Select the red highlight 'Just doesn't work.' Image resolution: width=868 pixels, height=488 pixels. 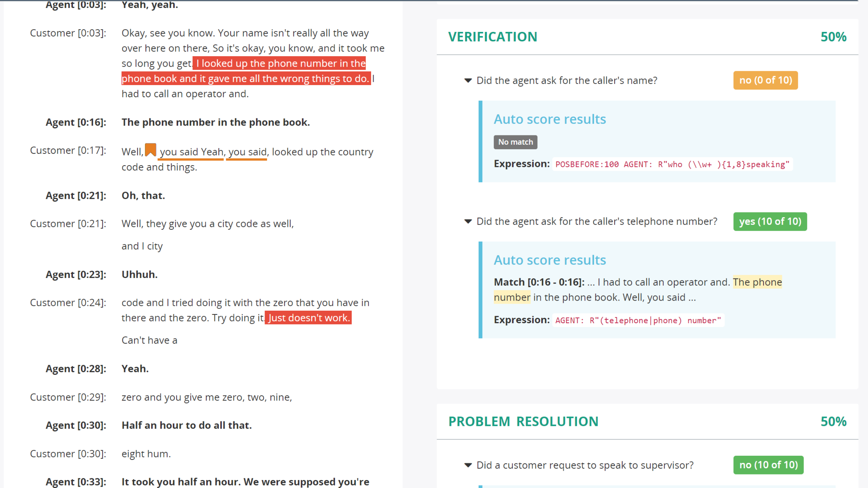pos(308,318)
